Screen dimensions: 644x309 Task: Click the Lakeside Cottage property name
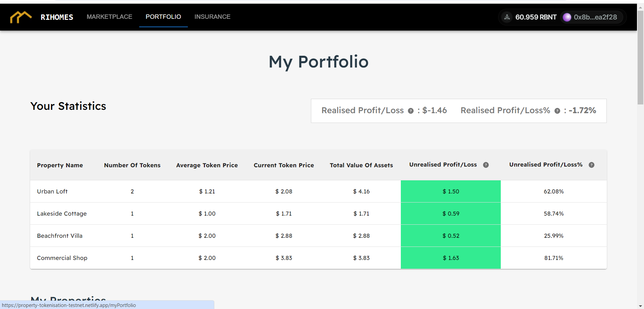tap(62, 214)
